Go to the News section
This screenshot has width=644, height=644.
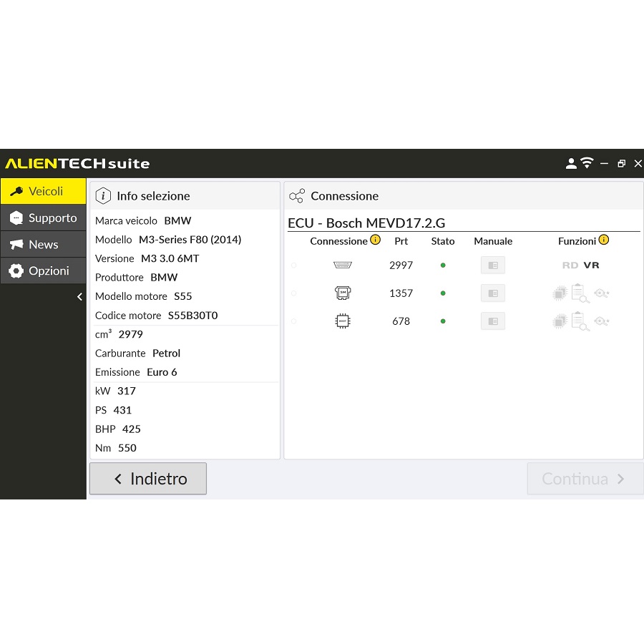(x=43, y=245)
